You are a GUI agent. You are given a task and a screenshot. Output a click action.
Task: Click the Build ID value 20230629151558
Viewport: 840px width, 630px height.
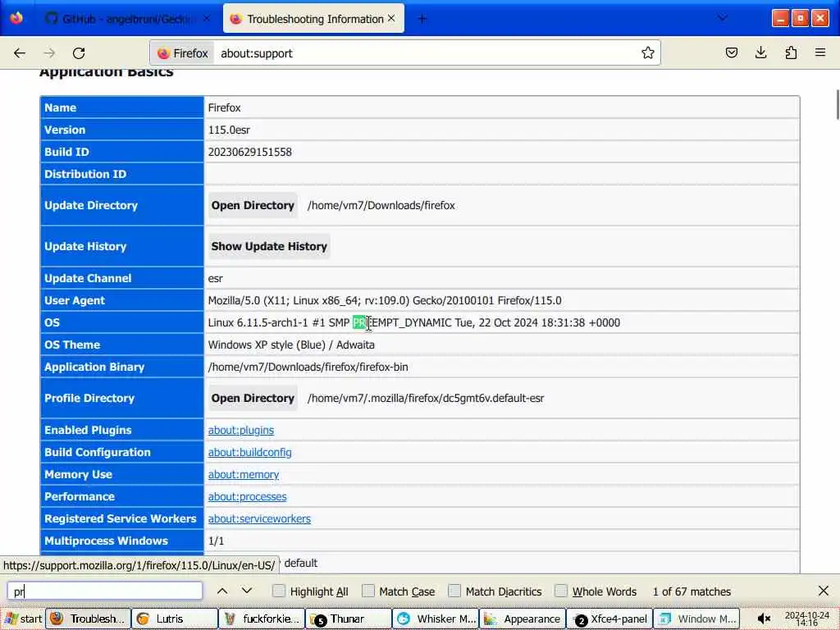click(249, 152)
